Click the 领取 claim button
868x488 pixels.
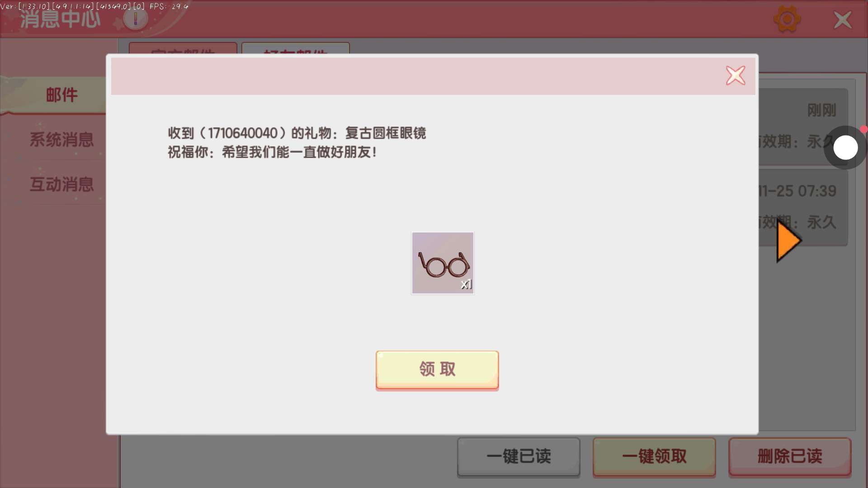point(437,370)
